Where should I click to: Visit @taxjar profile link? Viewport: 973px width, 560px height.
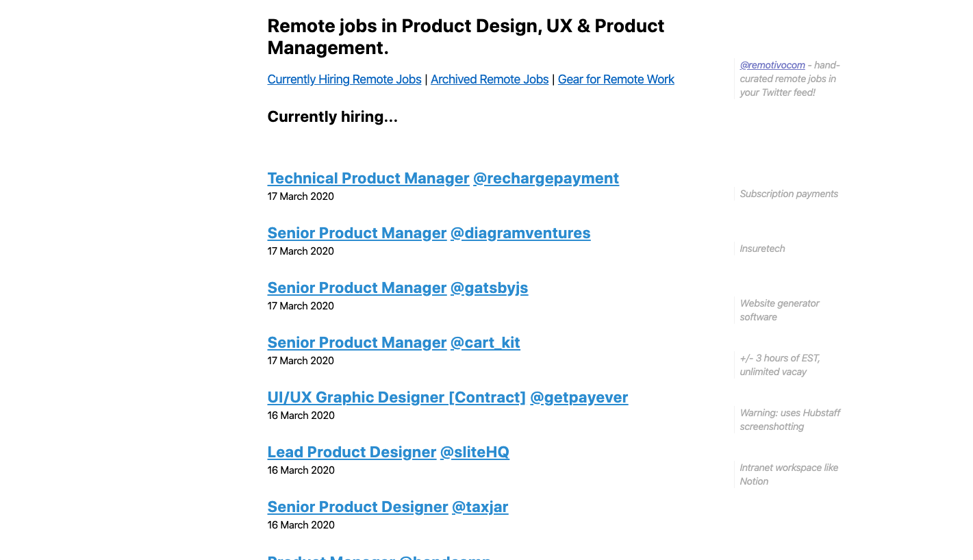pos(480,507)
